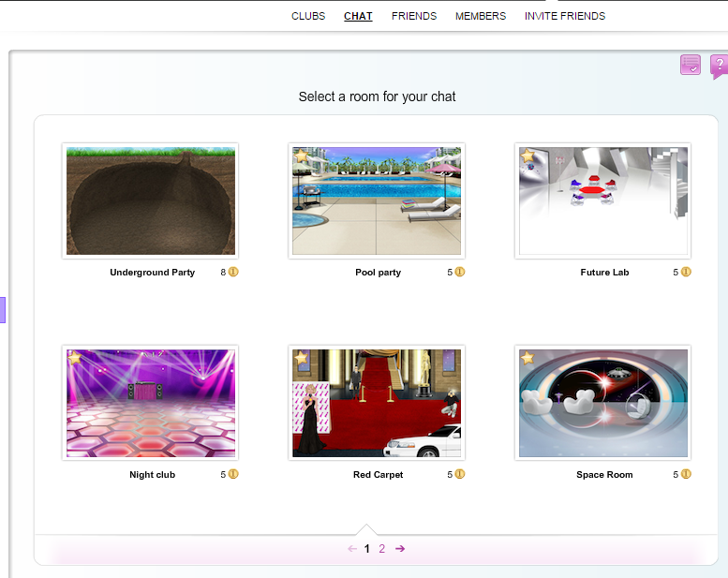Click the Pool party label
Image resolution: width=728 pixels, height=578 pixels.
pos(378,273)
